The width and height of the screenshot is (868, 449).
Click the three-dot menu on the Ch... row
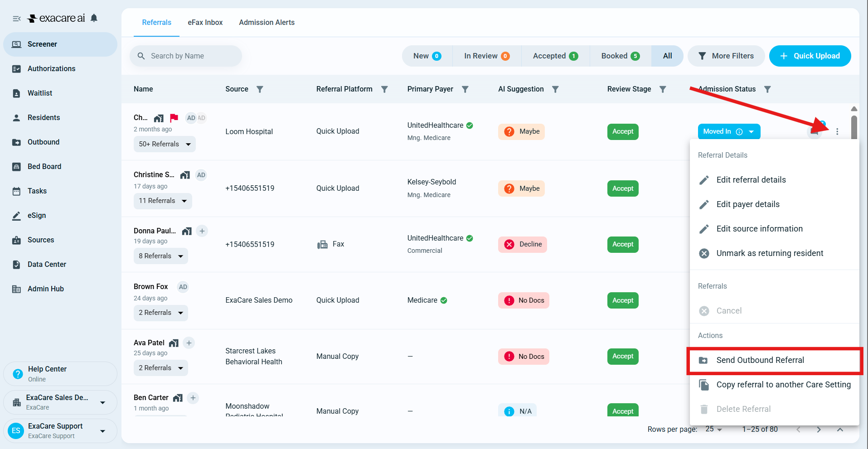click(837, 131)
